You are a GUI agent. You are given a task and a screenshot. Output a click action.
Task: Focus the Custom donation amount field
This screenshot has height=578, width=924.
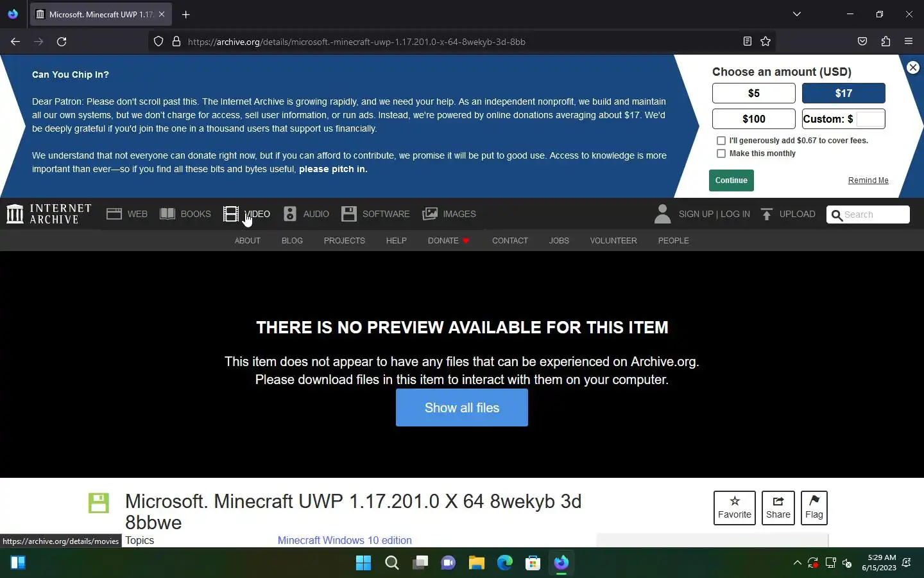pyautogui.click(x=871, y=119)
